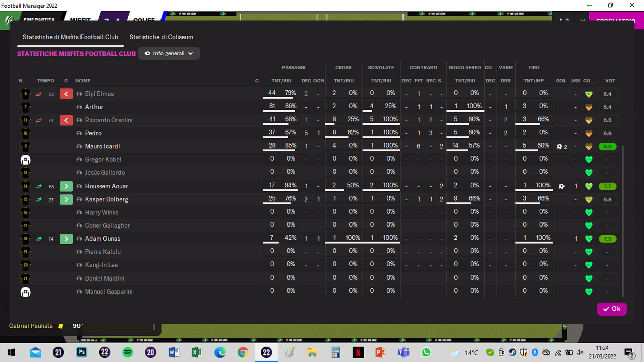The image size is (644, 362).
Task: Click Manuel Gasparini's white number 22 shirt icon
Action: point(25,292)
